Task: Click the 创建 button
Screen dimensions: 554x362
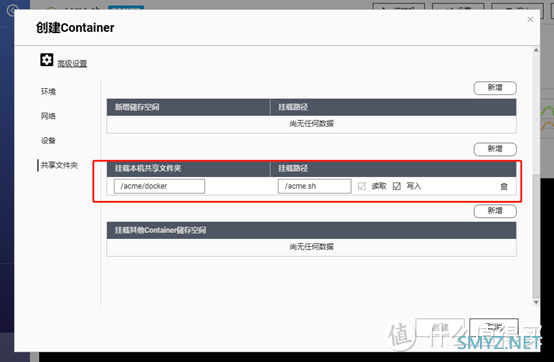Action: coord(440,327)
